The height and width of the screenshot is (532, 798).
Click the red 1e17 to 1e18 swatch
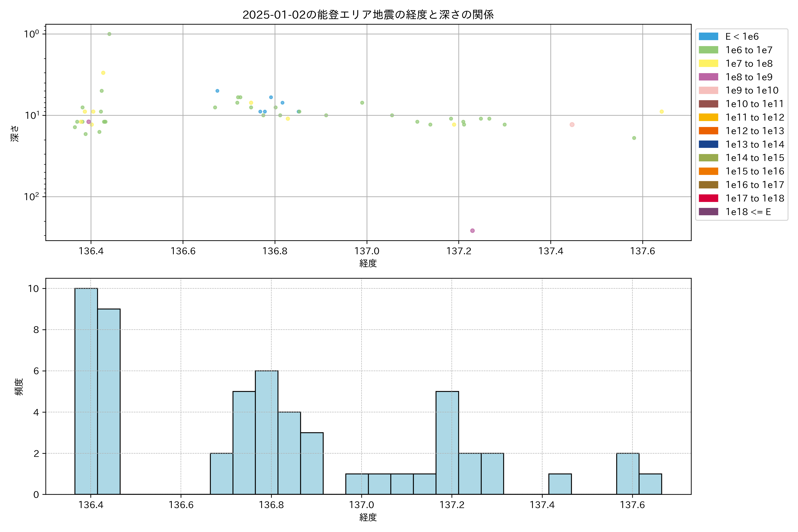(708, 198)
